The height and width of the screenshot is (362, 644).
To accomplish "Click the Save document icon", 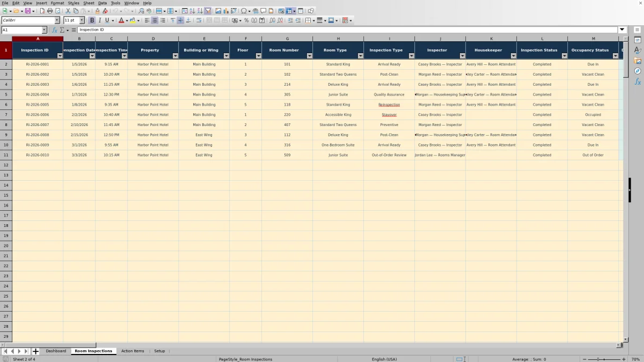I will (27, 11).
